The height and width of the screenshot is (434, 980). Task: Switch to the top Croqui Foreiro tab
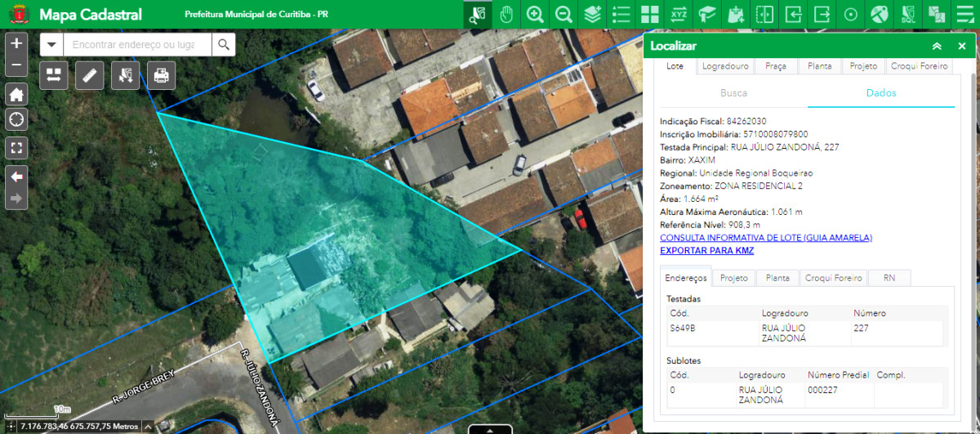920,66
